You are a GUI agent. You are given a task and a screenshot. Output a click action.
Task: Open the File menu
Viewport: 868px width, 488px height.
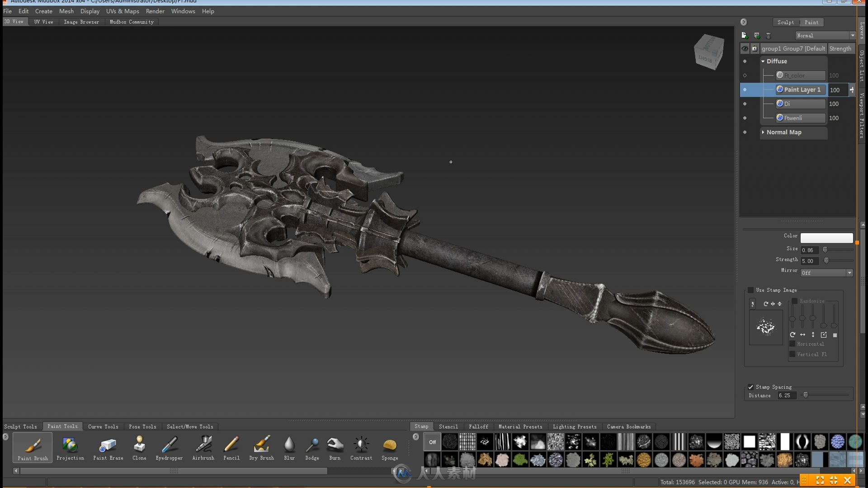[8, 11]
